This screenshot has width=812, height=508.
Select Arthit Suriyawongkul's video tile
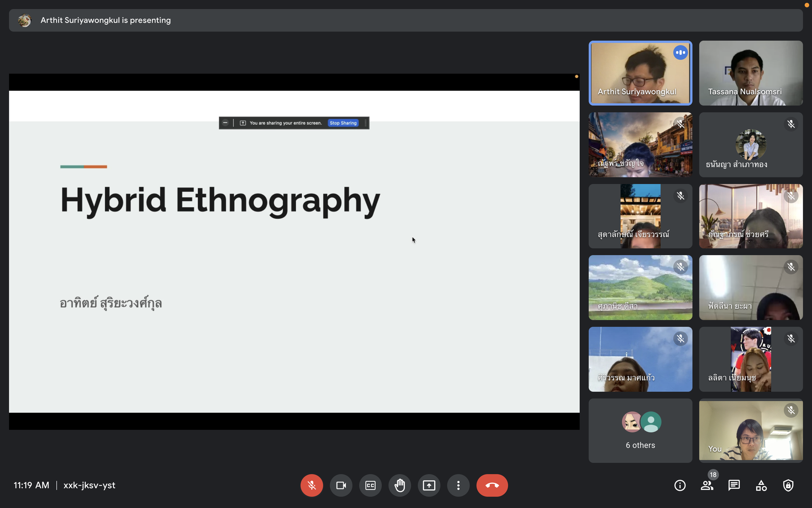[x=640, y=73]
